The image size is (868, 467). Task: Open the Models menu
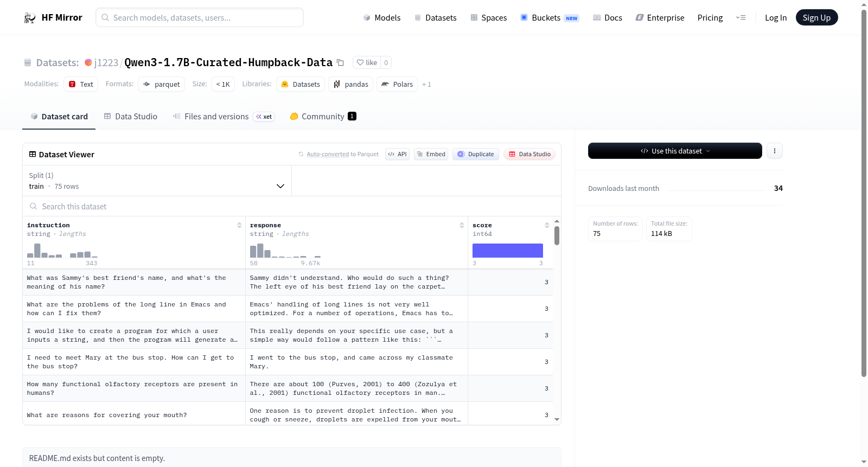382,18
